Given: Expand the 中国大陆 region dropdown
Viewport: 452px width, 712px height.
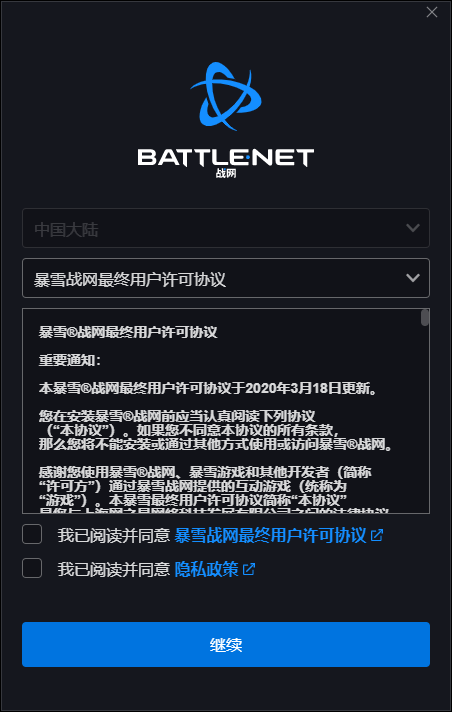Looking at the screenshot, I should pyautogui.click(x=226, y=228).
